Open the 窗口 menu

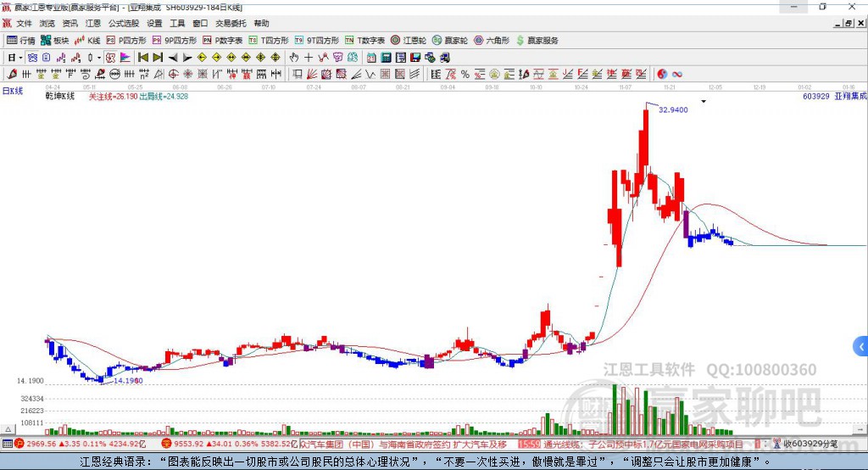click(200, 23)
